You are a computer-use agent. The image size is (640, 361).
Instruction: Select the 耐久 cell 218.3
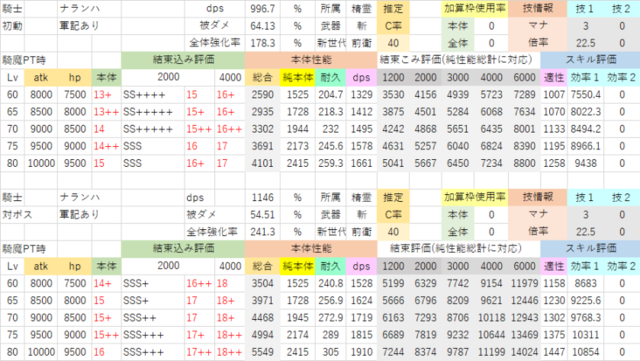click(x=331, y=112)
